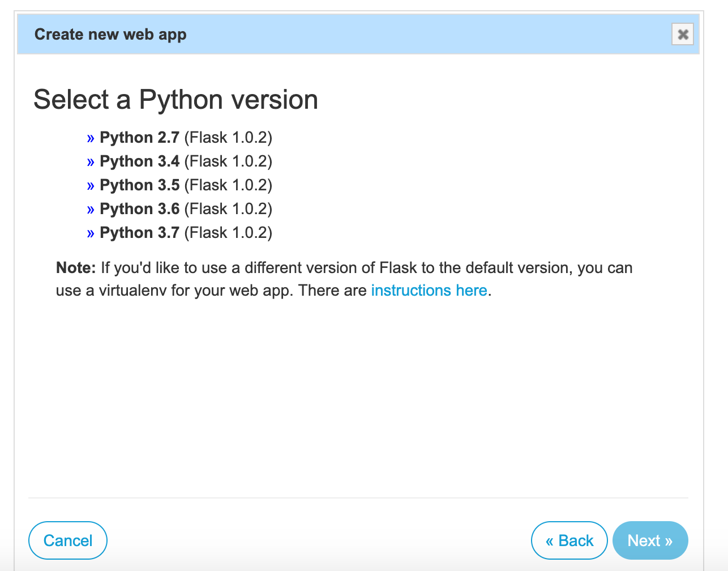Click the chevron beside Python 3.7

pos(91,232)
